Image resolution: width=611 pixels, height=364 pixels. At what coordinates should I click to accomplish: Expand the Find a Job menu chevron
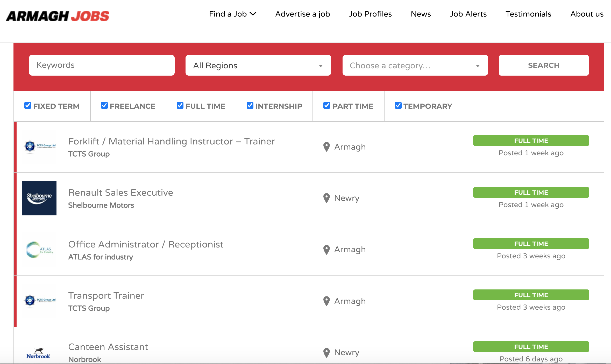point(253,14)
